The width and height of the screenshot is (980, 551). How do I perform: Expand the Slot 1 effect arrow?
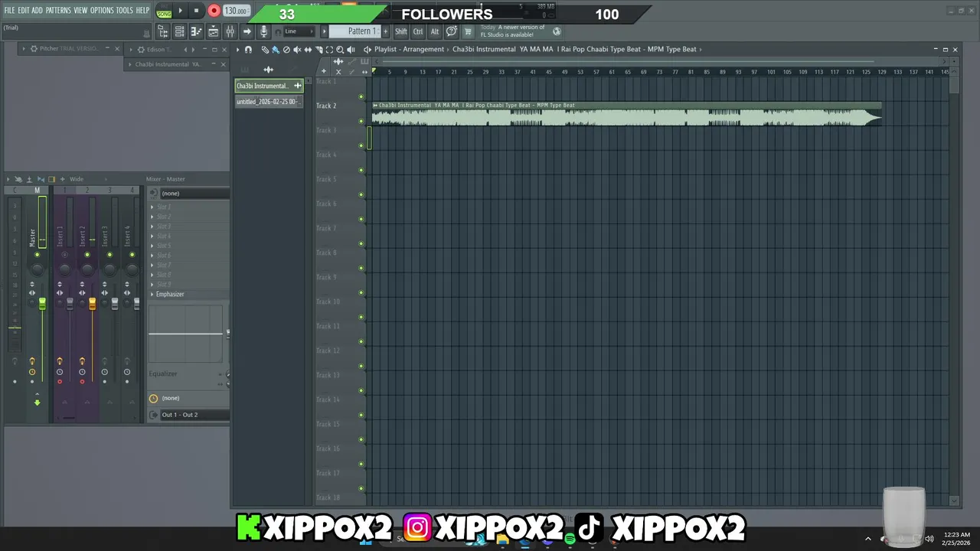[x=152, y=207]
